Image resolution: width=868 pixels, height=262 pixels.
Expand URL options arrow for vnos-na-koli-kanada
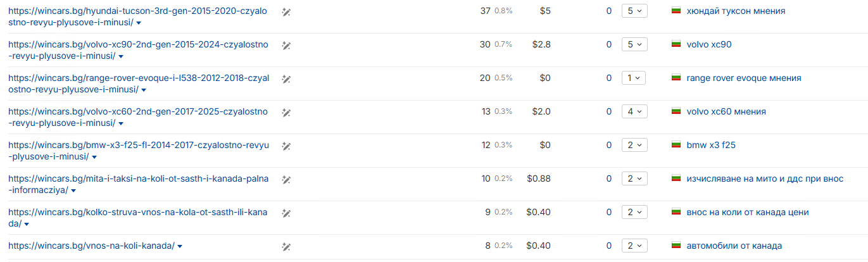180,246
